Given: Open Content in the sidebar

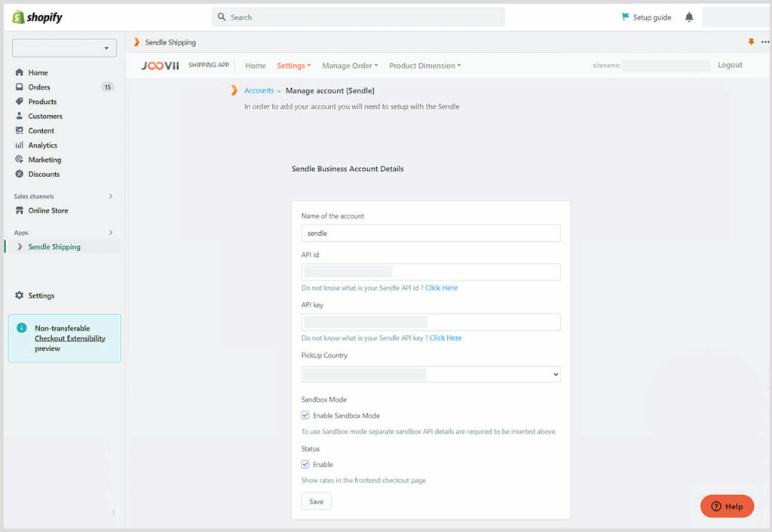Looking at the screenshot, I should (x=41, y=131).
